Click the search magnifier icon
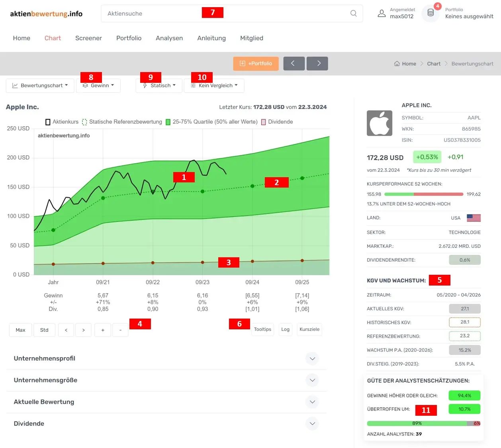Viewport: 501px width, 448px height. click(353, 14)
